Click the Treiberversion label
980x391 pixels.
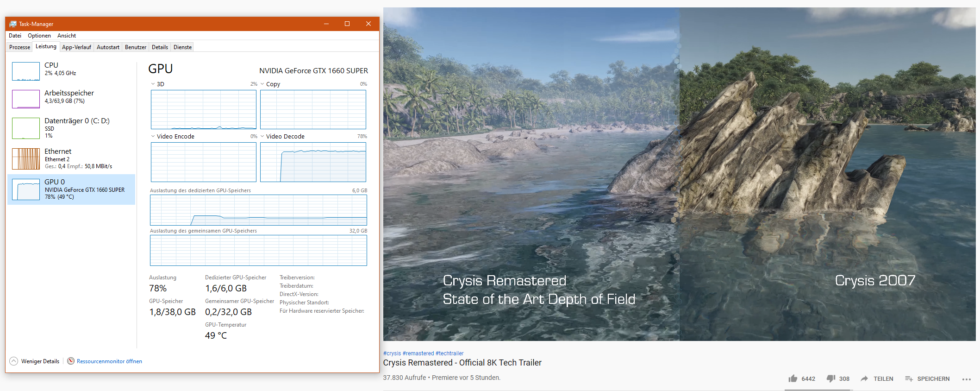(297, 277)
